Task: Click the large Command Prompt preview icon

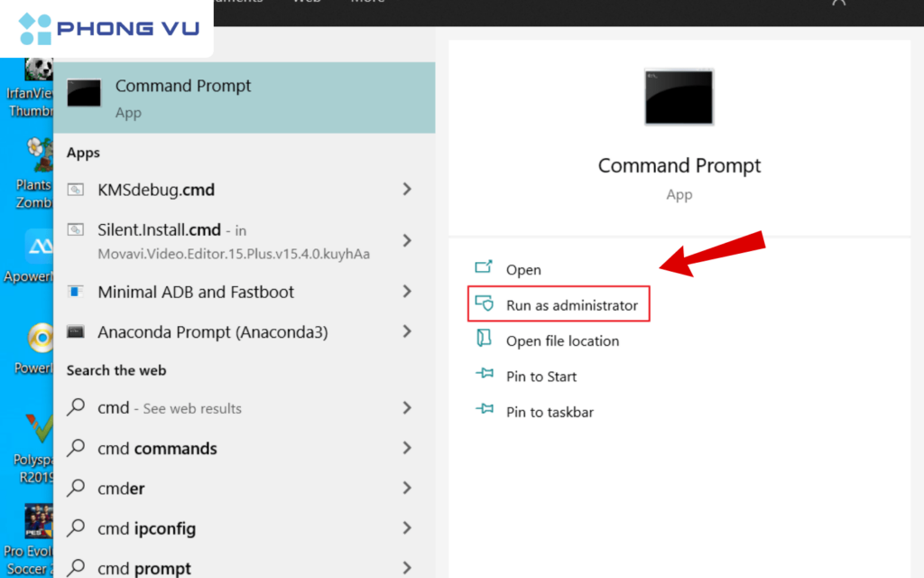Action: coord(679,97)
